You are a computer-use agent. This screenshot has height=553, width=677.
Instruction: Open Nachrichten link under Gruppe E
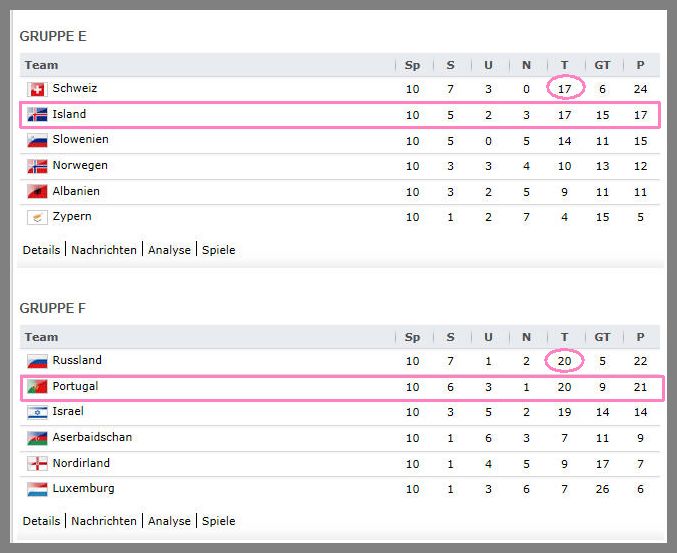104,250
